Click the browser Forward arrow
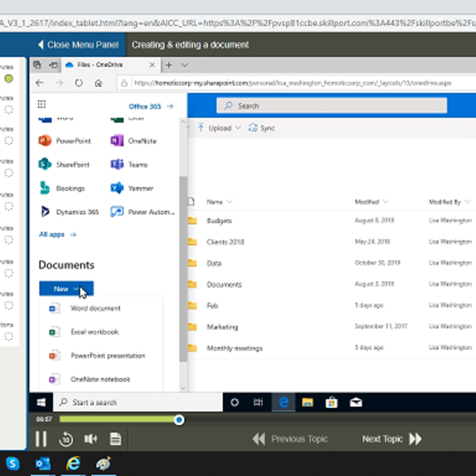The height and width of the screenshot is (476, 476). pos(59,83)
